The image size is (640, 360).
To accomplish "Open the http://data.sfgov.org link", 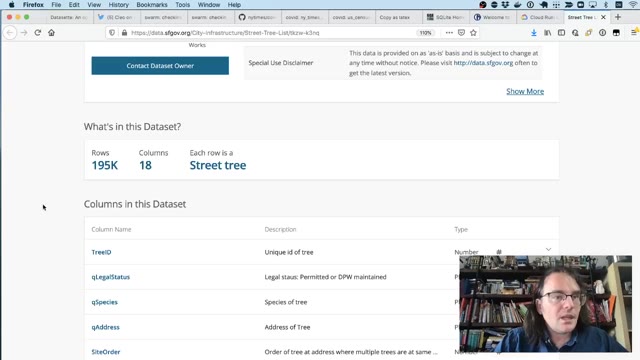I will 483,63.
